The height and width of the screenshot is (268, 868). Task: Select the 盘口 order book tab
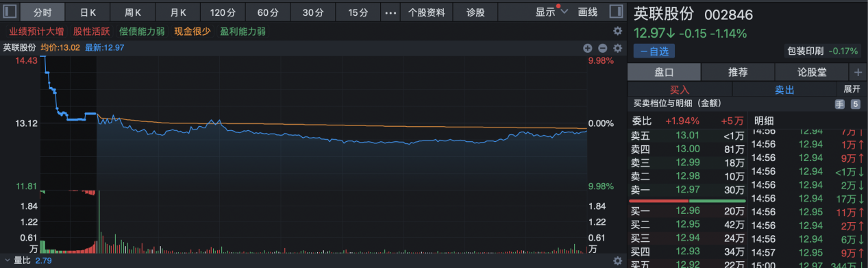[x=664, y=72]
